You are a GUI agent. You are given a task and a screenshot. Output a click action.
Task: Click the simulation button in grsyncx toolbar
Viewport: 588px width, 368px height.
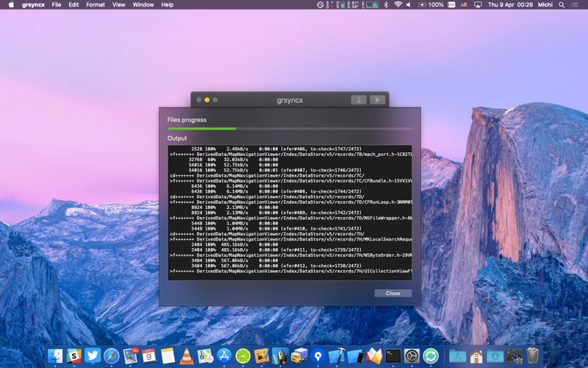point(359,100)
